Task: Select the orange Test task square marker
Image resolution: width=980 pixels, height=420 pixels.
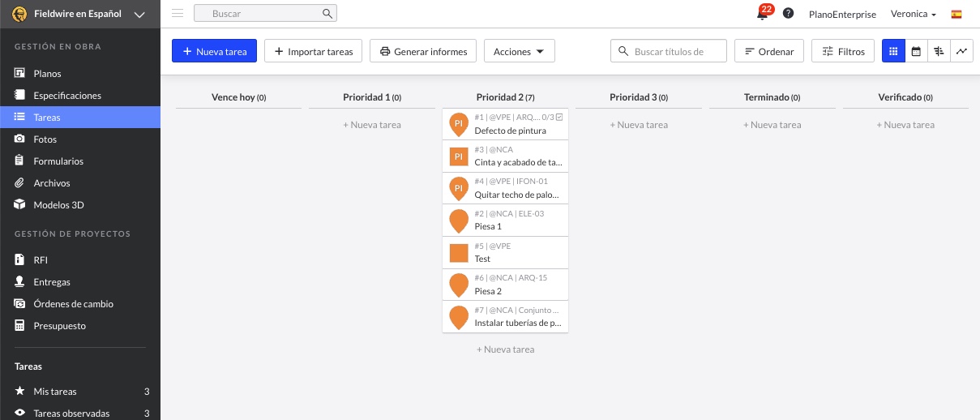Action: (459, 253)
